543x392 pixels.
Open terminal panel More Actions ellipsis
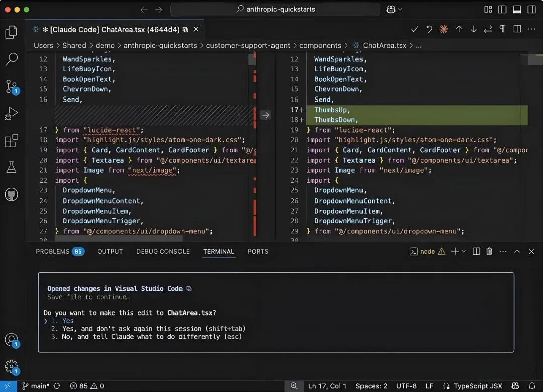point(503,251)
